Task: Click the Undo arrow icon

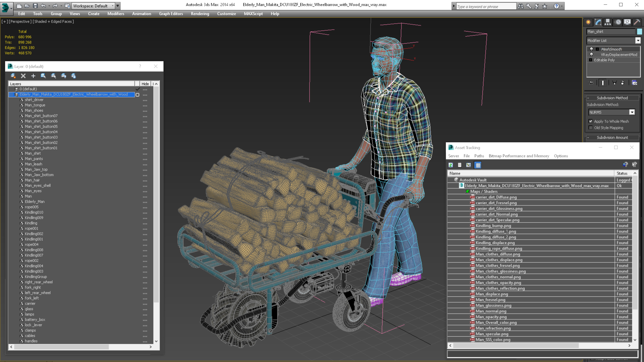Action: tap(43, 6)
